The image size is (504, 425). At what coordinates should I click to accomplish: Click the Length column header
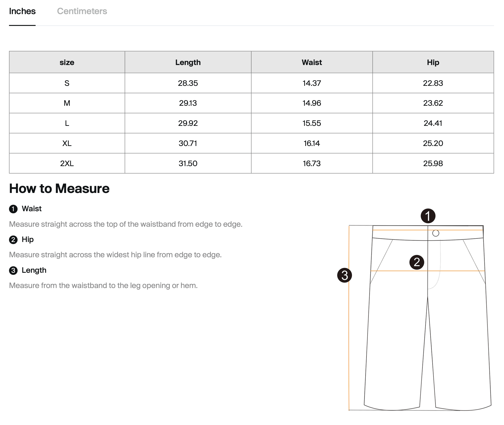coord(188,62)
